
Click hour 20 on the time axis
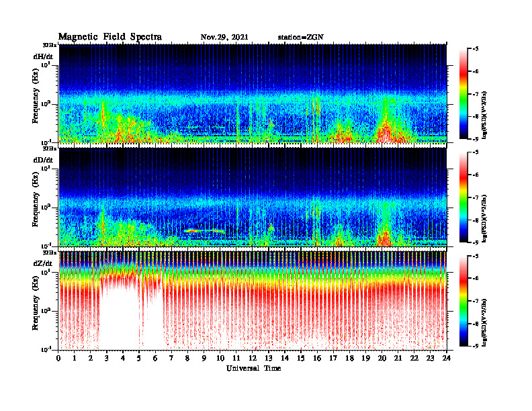point(382,359)
